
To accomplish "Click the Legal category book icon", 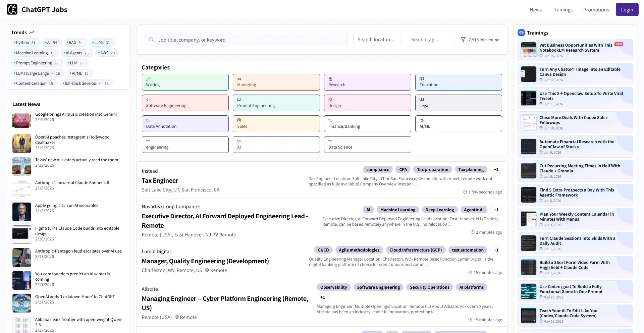I will (422, 100).
